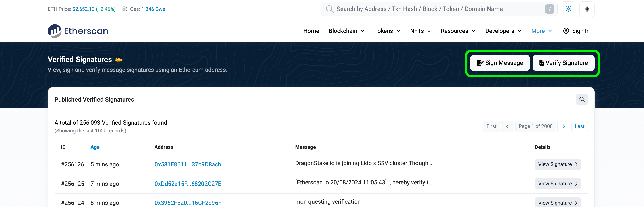Expand the Blockchain dropdown menu
The width and height of the screenshot is (644, 207).
pos(346,31)
